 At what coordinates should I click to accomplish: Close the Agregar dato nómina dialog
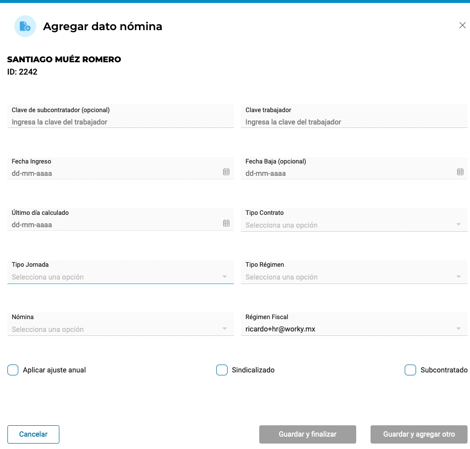point(462,25)
